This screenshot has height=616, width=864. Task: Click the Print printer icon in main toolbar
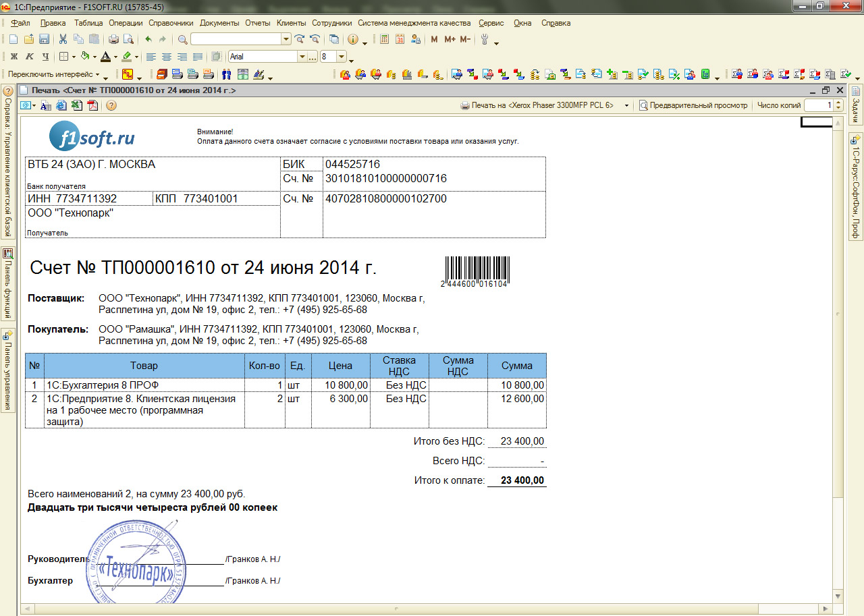click(113, 40)
